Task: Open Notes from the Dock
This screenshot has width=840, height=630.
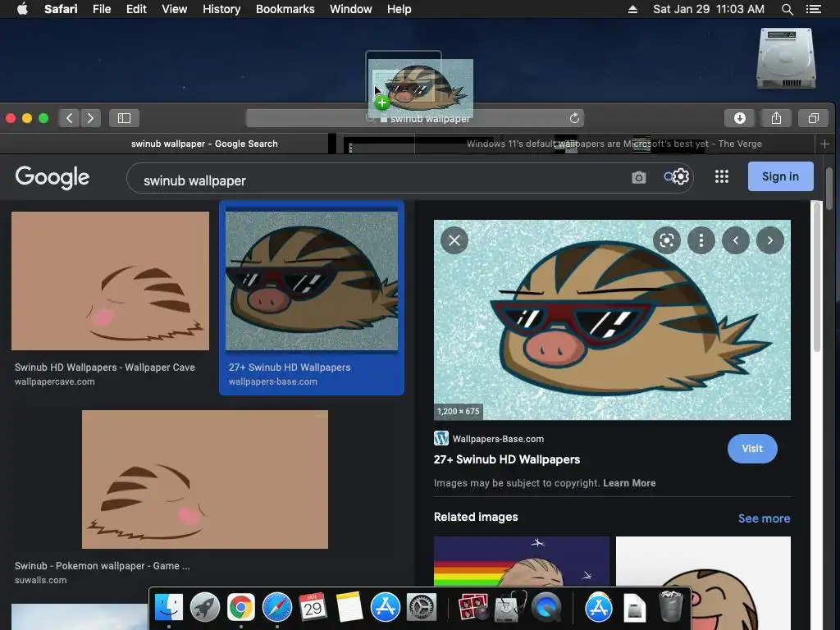Action: (x=349, y=608)
